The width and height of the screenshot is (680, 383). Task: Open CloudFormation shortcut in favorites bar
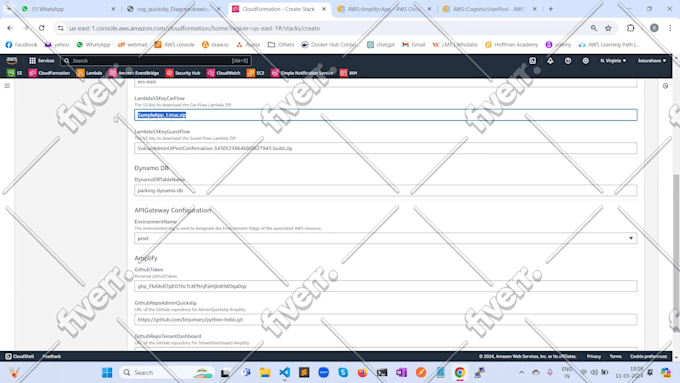click(49, 73)
